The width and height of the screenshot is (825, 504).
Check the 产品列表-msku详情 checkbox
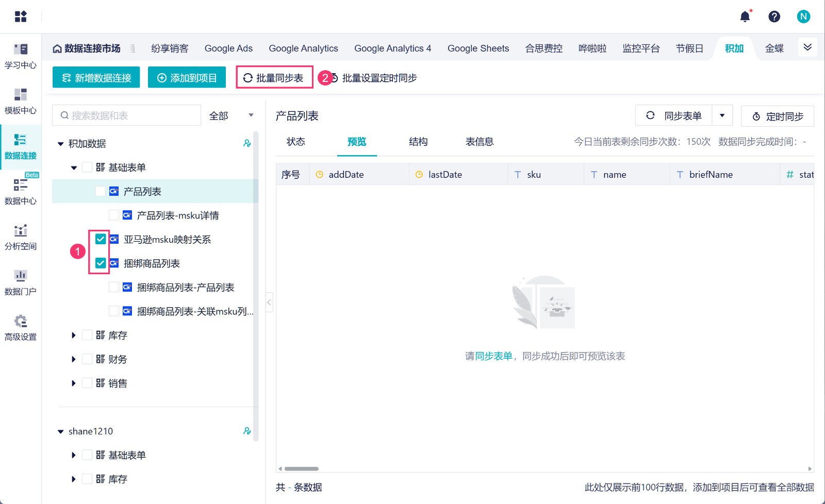tap(114, 215)
